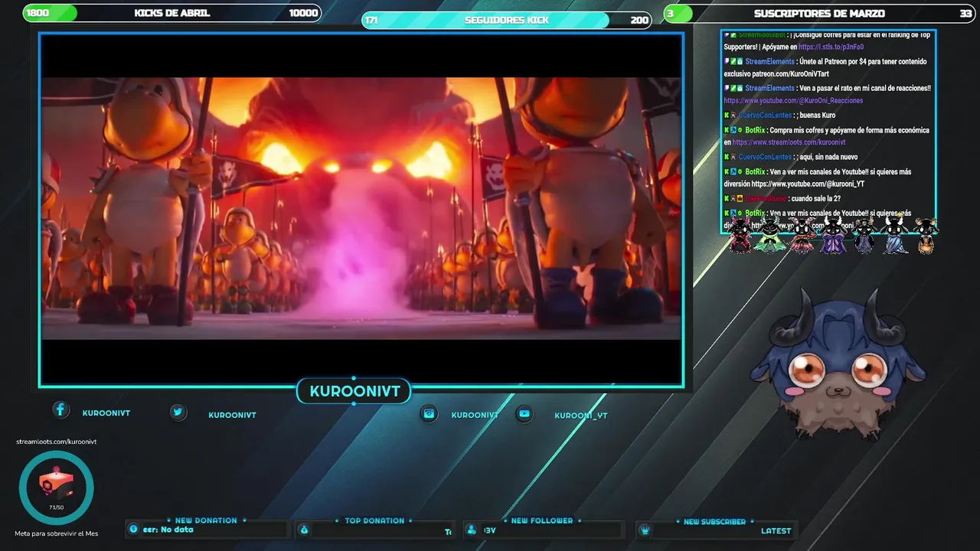Open the streamloots.com/kuroonivt link in chat

click(789, 142)
